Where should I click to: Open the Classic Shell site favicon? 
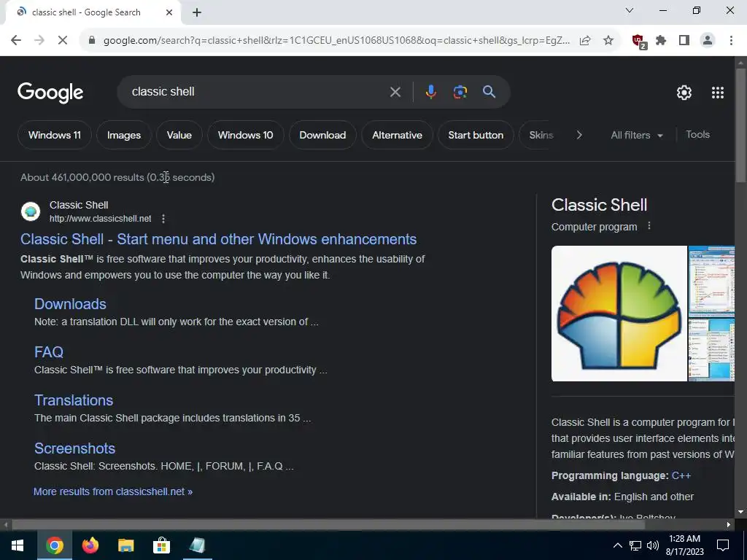(31, 211)
